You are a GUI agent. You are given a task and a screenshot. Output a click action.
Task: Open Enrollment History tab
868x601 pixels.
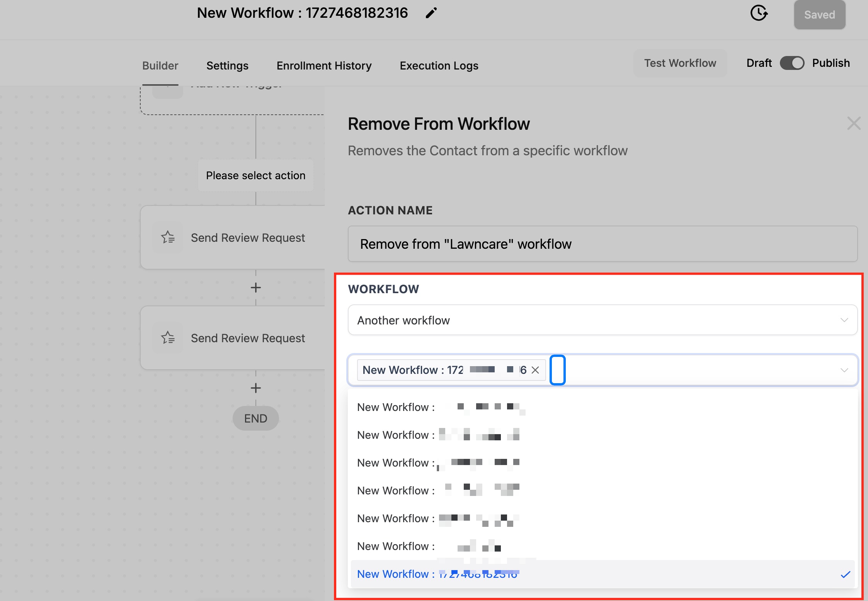pyautogui.click(x=324, y=66)
